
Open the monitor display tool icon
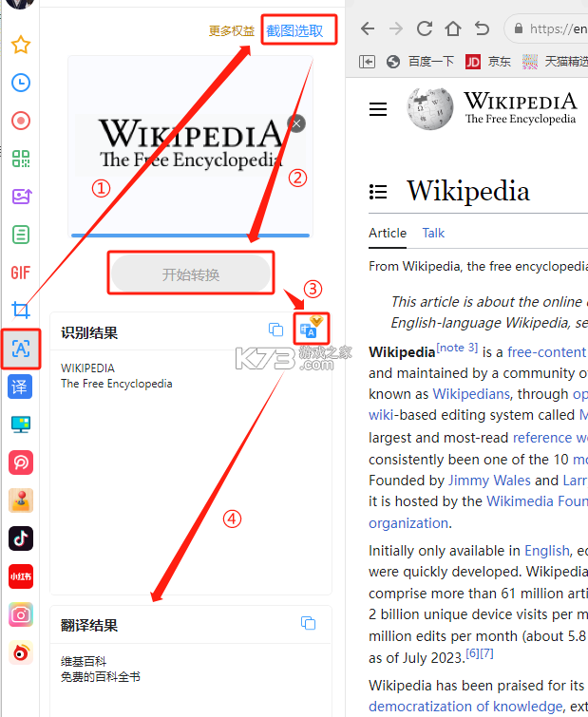pyautogui.click(x=21, y=425)
